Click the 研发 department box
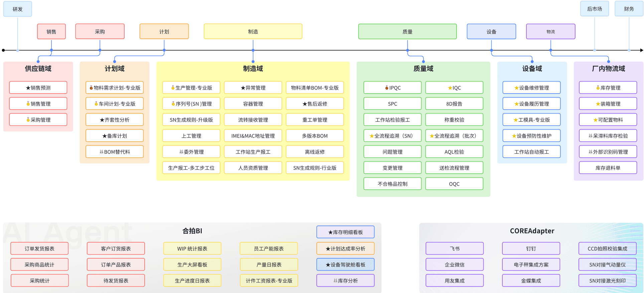 17,9
